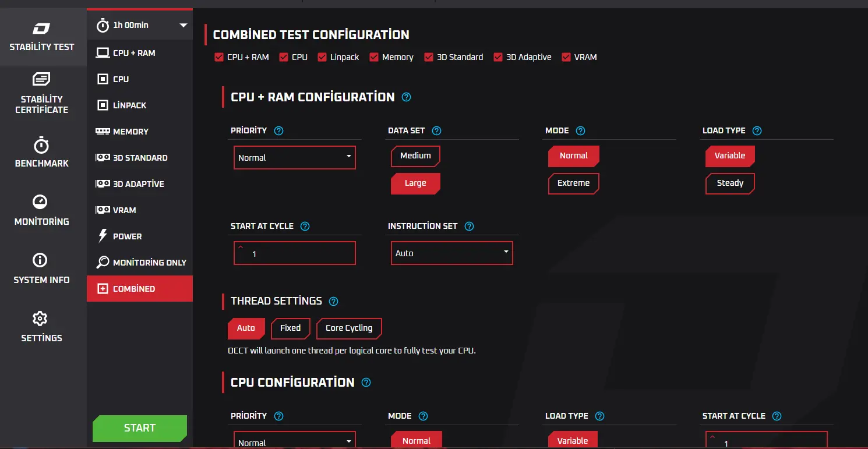Open the CPU Configuration Priority dropdown
Screen dimensions: 868x449
pos(295,440)
